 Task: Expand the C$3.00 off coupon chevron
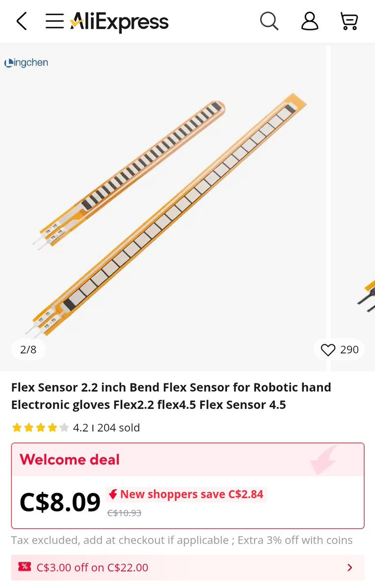pyautogui.click(x=349, y=567)
